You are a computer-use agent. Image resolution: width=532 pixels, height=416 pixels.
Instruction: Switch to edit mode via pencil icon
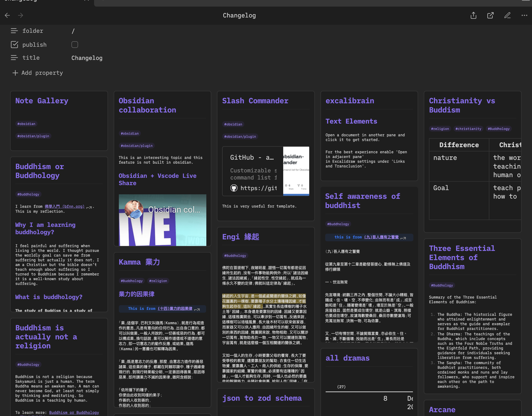click(507, 15)
